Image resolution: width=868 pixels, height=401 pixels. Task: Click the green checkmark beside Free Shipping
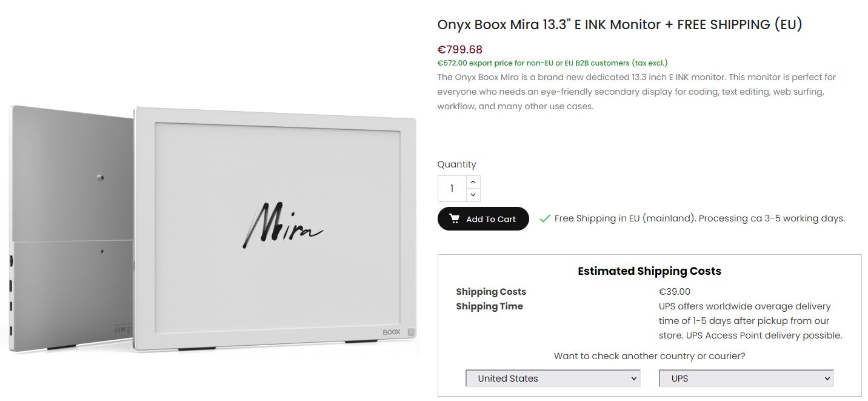click(544, 219)
